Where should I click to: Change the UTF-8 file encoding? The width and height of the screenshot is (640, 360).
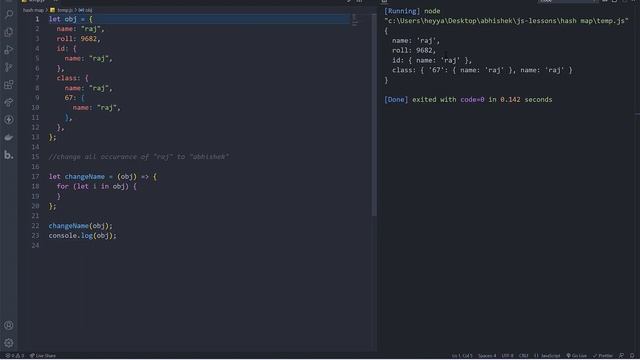coord(507,356)
